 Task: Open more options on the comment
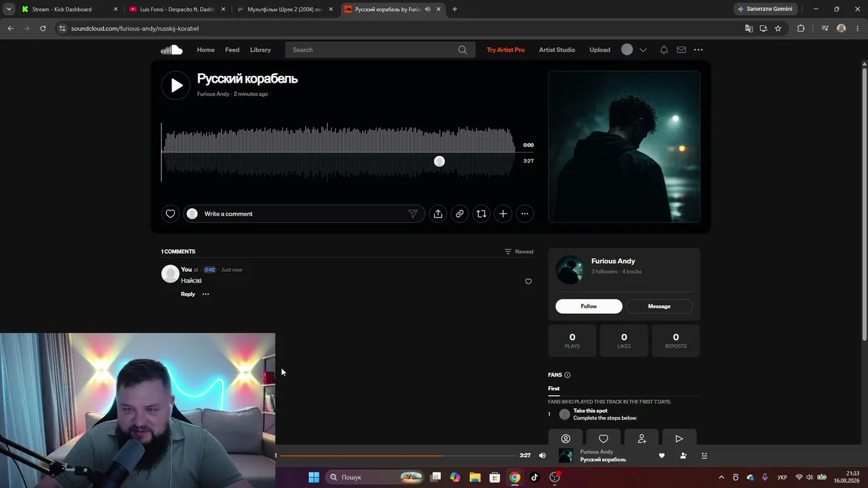[x=205, y=294]
